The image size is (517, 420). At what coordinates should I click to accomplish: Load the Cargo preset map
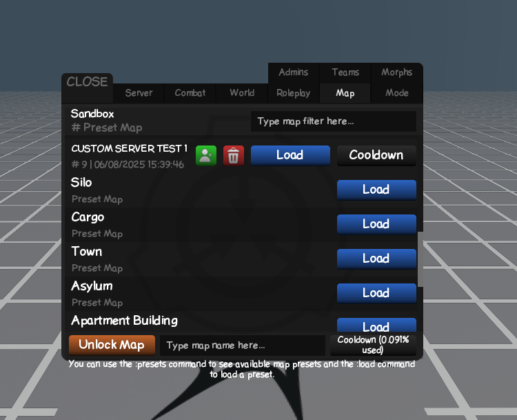(x=376, y=224)
